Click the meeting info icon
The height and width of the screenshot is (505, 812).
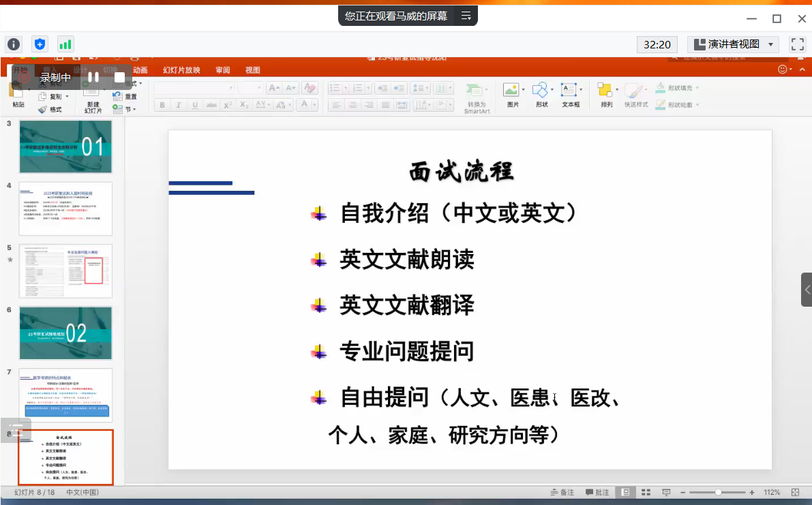pyautogui.click(x=14, y=44)
